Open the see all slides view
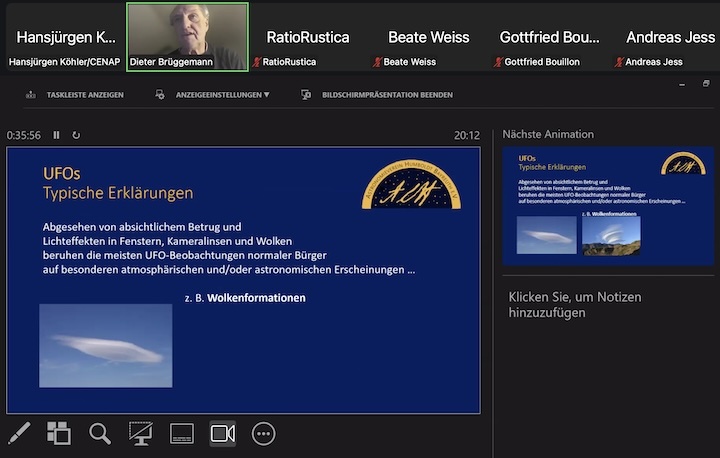Screen dimensions: 720x458 [59, 433]
